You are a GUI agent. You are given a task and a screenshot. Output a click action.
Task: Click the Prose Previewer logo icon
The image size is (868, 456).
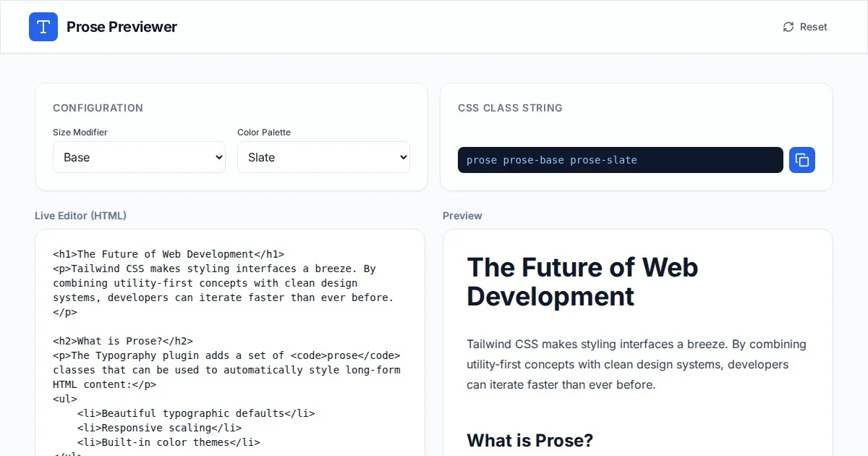click(x=43, y=27)
